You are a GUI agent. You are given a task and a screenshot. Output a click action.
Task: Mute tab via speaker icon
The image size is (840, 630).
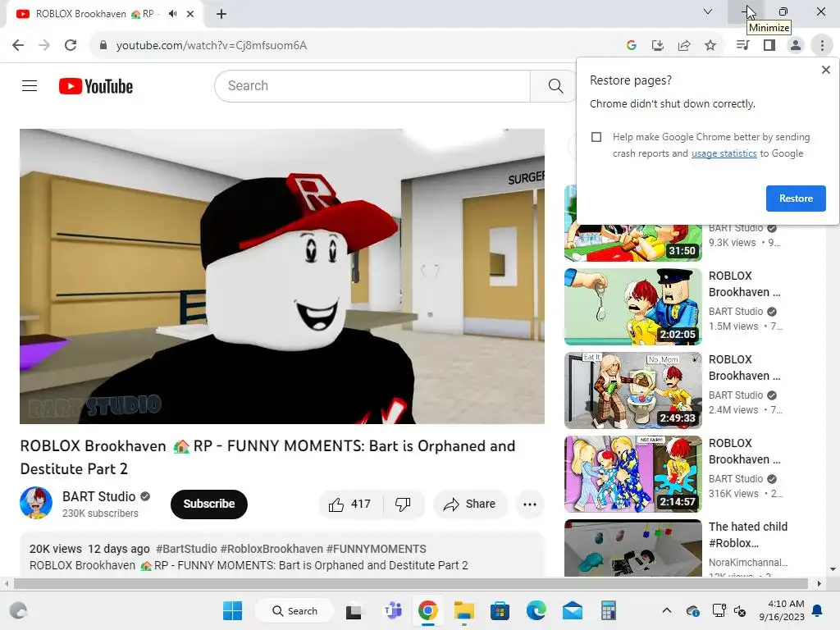172,14
